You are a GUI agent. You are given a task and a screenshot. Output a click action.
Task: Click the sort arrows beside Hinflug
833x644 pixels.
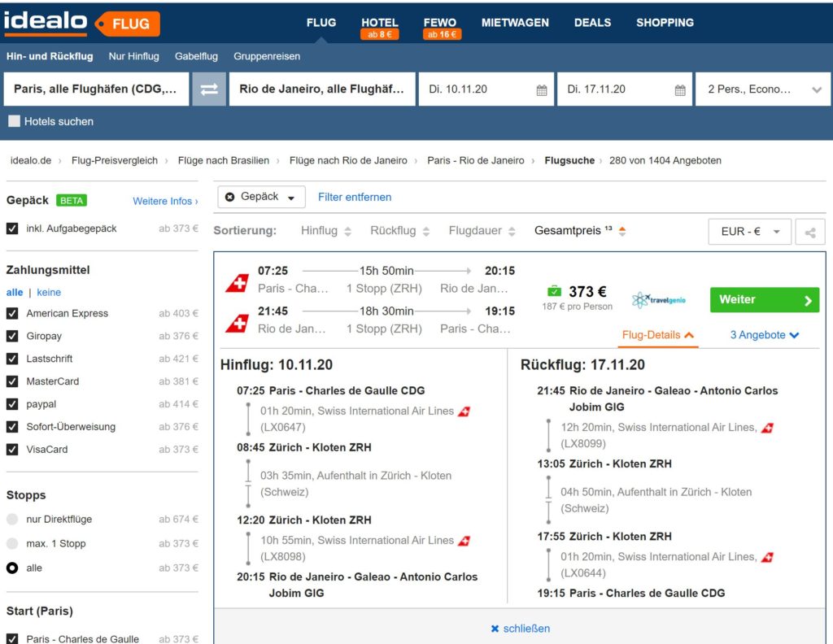(348, 232)
